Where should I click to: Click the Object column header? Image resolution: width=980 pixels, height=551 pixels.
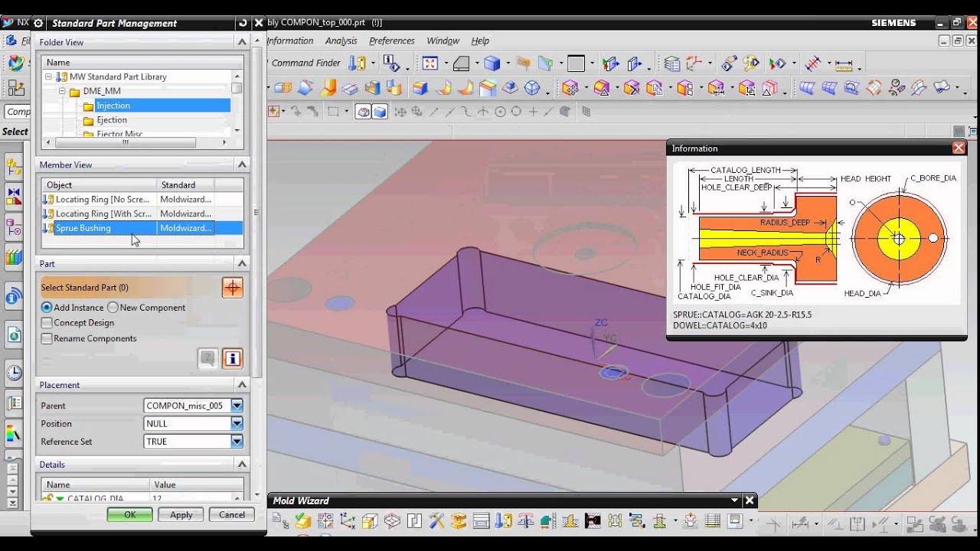tap(100, 184)
